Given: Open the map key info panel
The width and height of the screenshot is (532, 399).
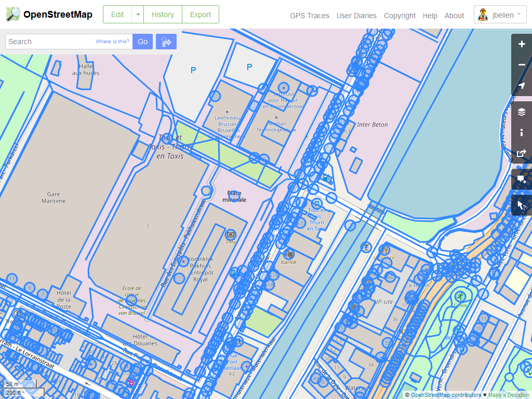Looking at the screenshot, I should click(x=522, y=133).
